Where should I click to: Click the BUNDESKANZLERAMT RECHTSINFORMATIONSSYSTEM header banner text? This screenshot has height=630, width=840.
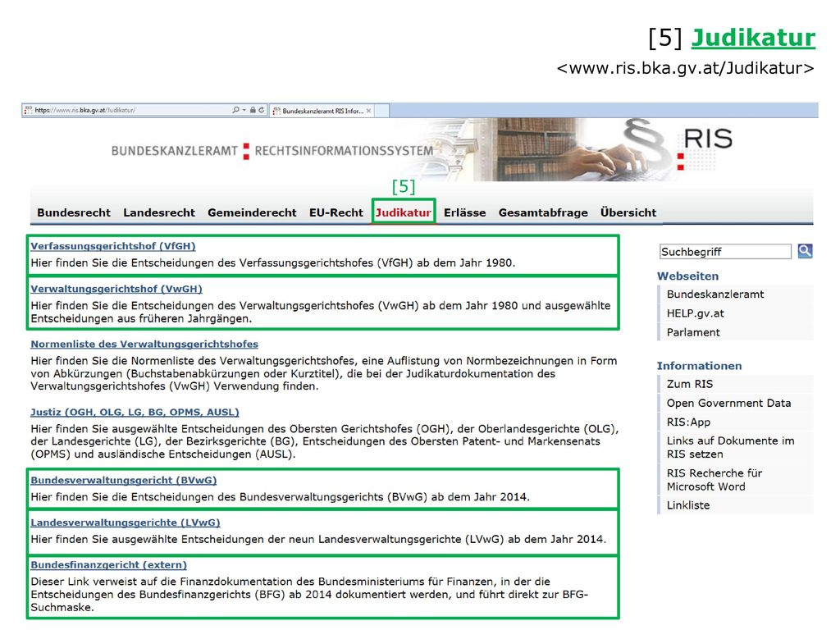pos(272,151)
